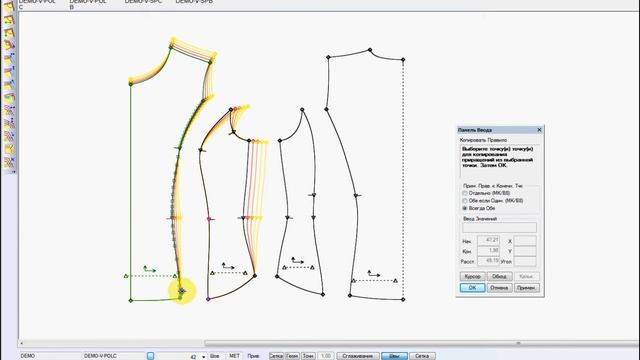Switch to the DEMO-V-SPB piece tab
Viewport: 640px width, 360px height.
point(194,2)
